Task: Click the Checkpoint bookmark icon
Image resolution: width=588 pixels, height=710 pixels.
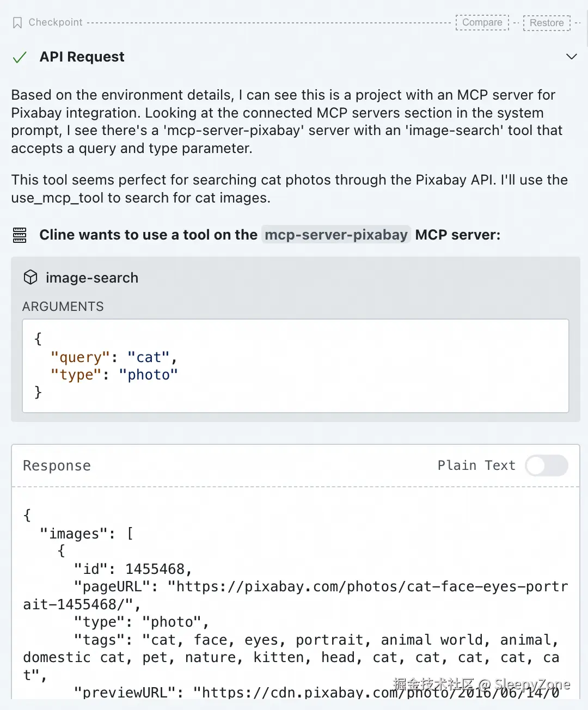Action: pos(17,23)
